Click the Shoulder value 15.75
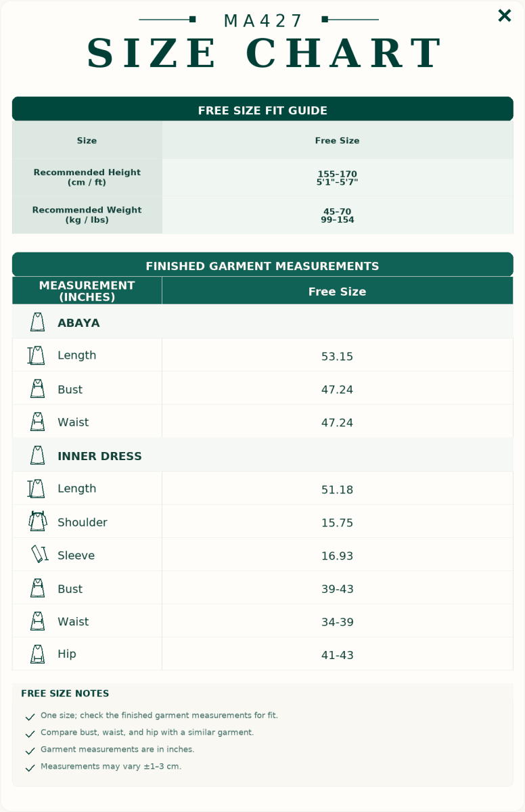The height and width of the screenshot is (812, 525). point(337,523)
